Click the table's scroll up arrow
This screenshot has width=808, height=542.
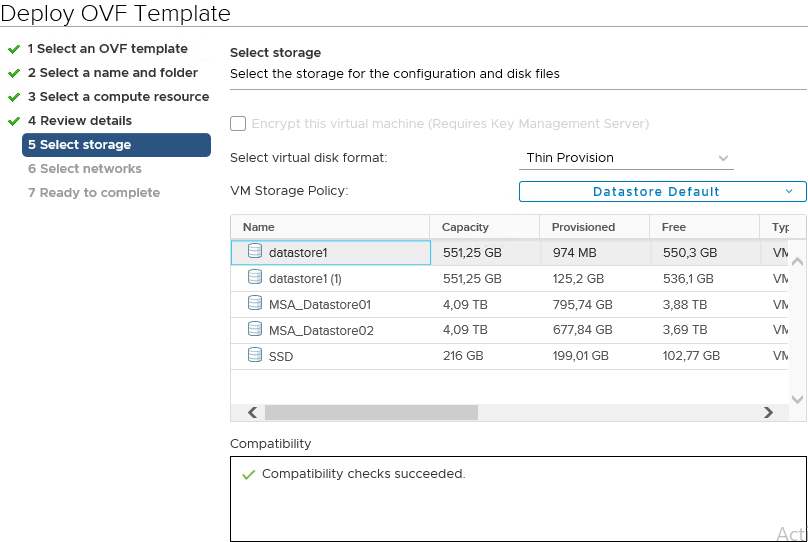point(797,261)
